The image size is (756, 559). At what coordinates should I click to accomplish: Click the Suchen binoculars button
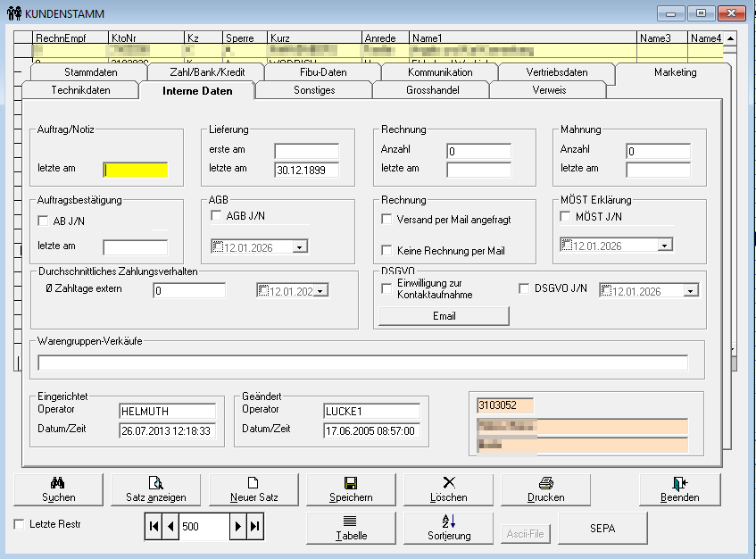pos(59,489)
